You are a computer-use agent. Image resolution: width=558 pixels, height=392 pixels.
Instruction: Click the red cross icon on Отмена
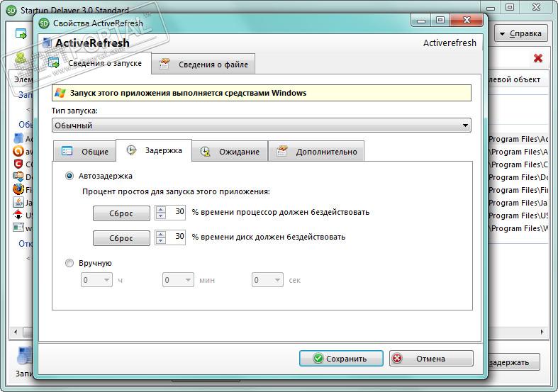click(397, 358)
